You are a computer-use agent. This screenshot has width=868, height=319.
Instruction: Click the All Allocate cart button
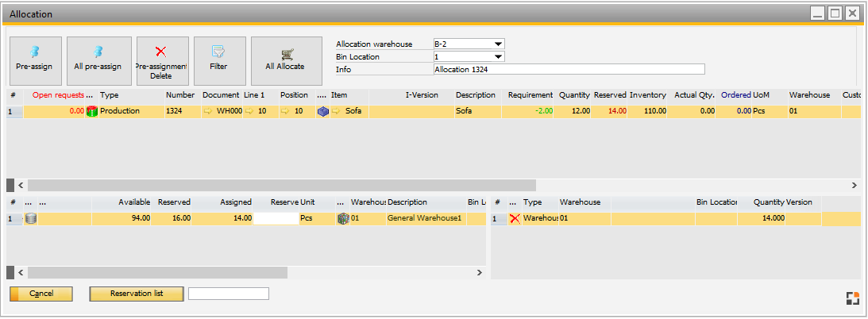284,60
